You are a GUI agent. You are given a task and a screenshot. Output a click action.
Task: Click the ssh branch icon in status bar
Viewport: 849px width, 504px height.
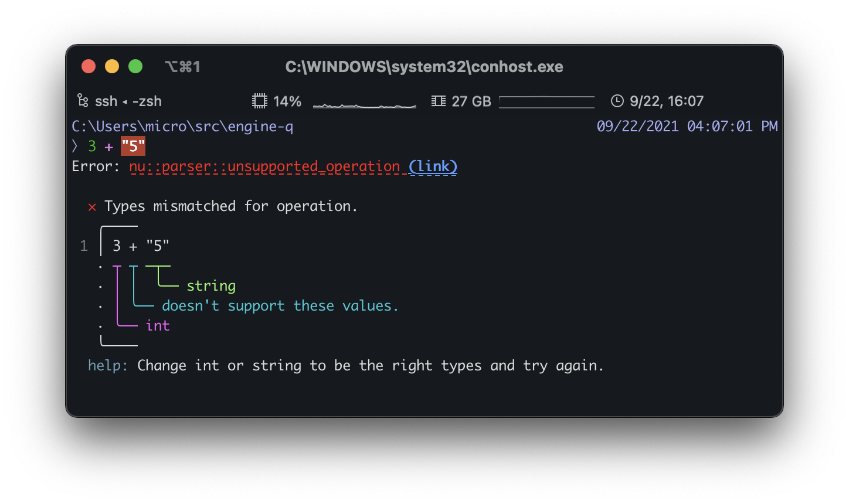pyautogui.click(x=83, y=101)
